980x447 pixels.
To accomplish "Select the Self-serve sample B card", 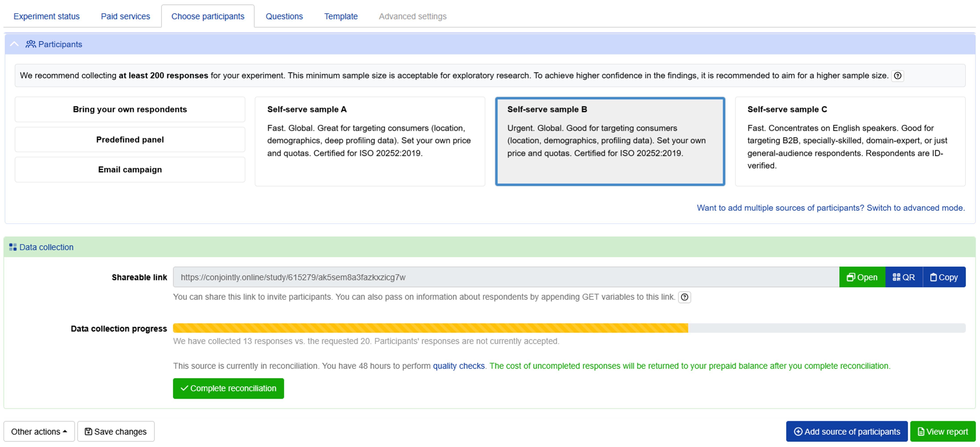I will pos(610,142).
